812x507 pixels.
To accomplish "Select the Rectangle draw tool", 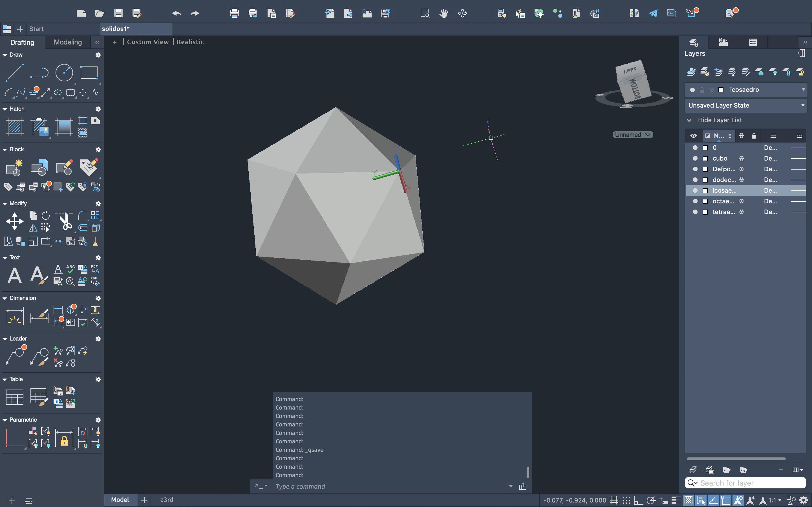I will click(x=89, y=72).
